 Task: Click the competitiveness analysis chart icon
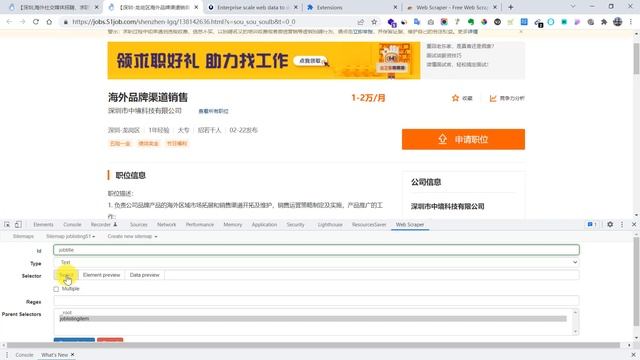click(493, 98)
